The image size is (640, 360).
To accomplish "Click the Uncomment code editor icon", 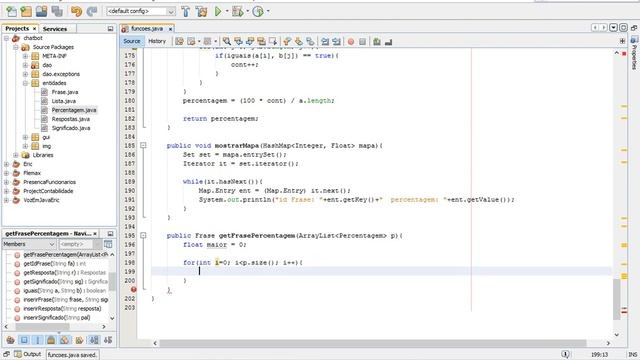I will [x=388, y=41].
